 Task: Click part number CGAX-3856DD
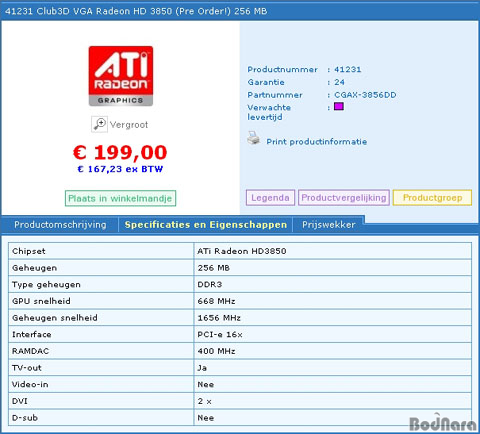365,95
